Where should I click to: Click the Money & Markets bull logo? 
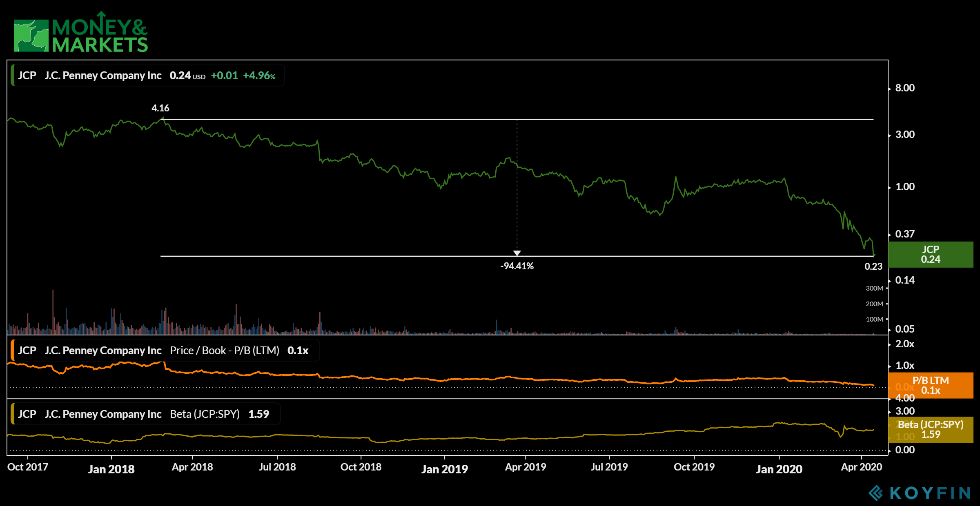click(31, 36)
